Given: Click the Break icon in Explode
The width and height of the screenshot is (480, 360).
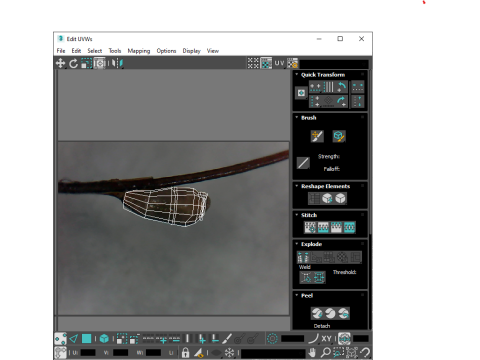Looking at the screenshot, I should [x=303, y=257].
